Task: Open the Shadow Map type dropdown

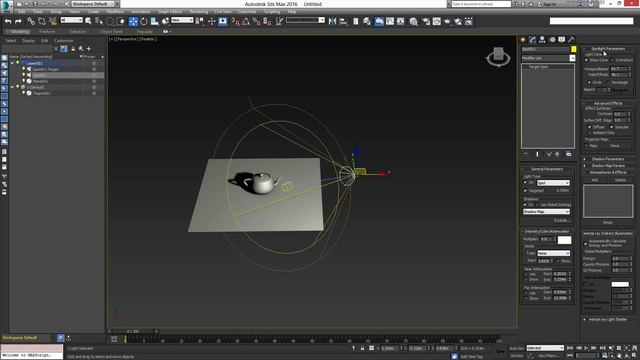Action: [546, 212]
